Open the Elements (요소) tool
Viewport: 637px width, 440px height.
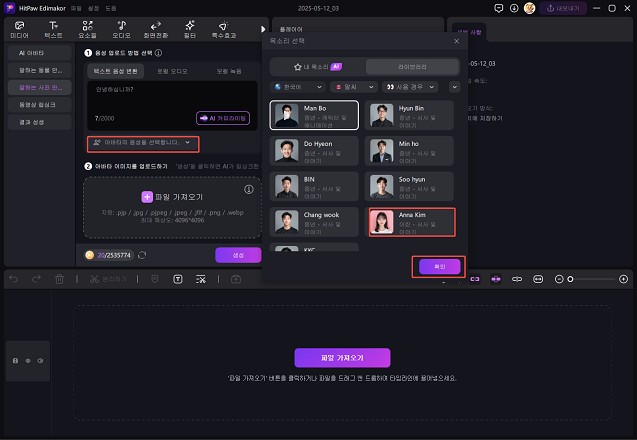(x=87, y=30)
